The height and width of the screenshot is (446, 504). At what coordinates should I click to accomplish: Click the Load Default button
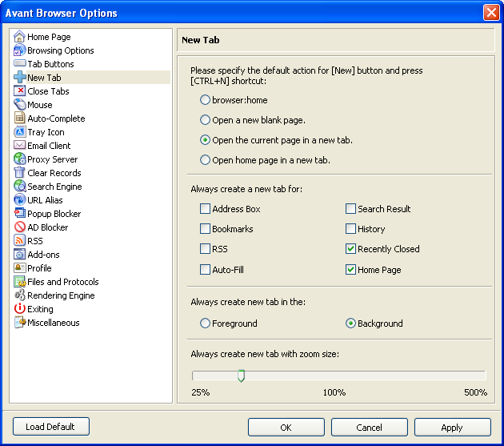(51, 427)
